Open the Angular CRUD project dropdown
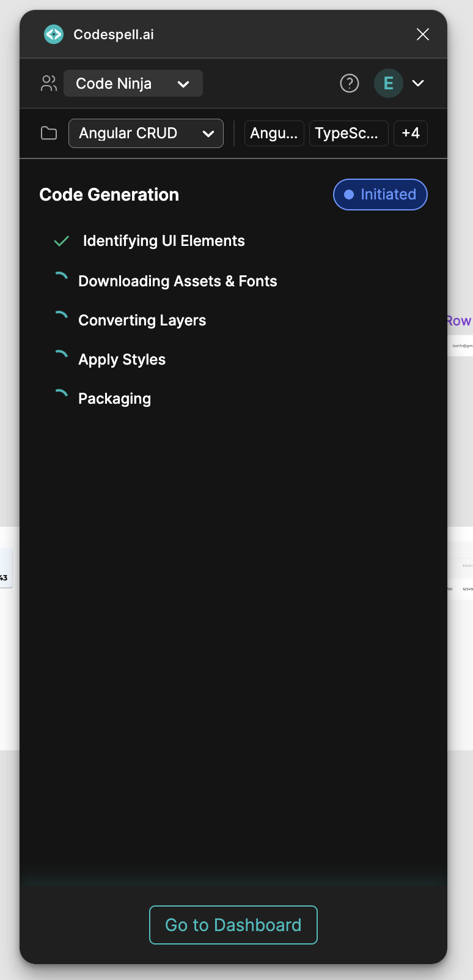The width and height of the screenshot is (473, 980). point(146,133)
